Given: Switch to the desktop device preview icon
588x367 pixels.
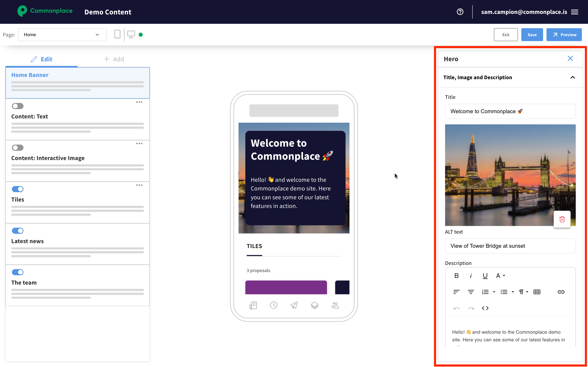Looking at the screenshot, I should coord(131,34).
